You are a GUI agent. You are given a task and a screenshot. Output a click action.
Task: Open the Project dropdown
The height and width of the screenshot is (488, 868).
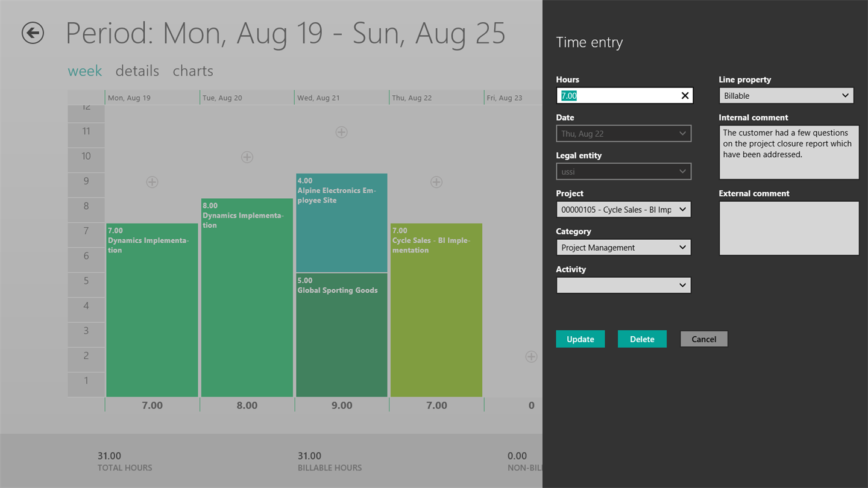point(623,210)
